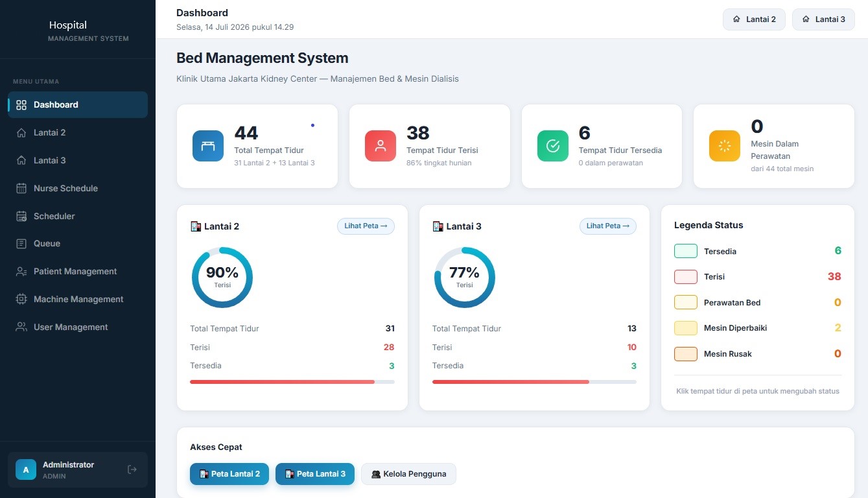Screen dimensions: 868x498
Task: Click the Administrator avatar letter A
Action: (x=26, y=469)
